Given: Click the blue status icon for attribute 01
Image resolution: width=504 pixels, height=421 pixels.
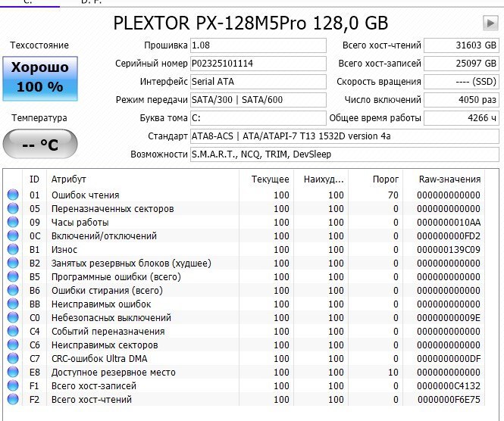Looking at the screenshot, I should pyautogui.click(x=13, y=195).
